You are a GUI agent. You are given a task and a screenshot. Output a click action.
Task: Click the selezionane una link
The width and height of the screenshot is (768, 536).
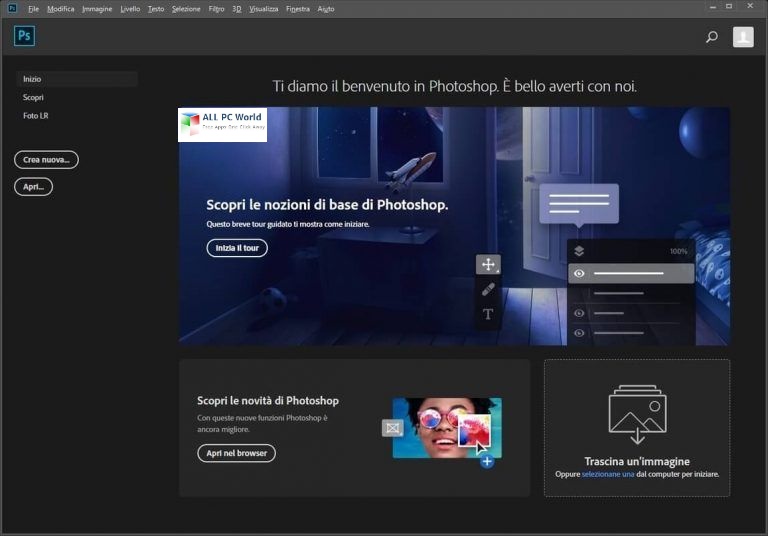pos(608,474)
